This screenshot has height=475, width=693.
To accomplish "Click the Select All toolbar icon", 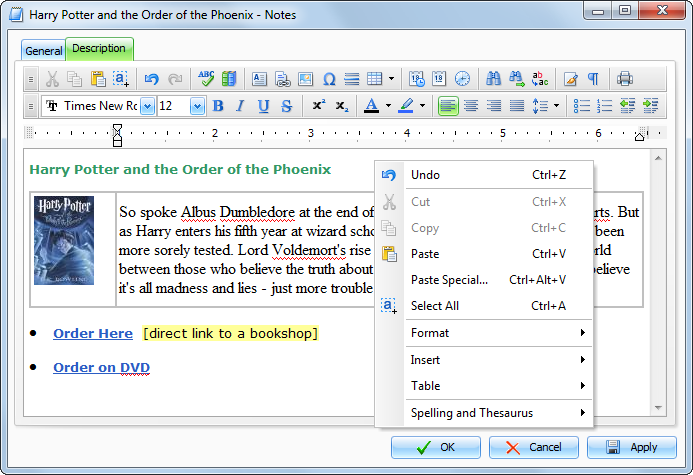I will click(x=120, y=79).
